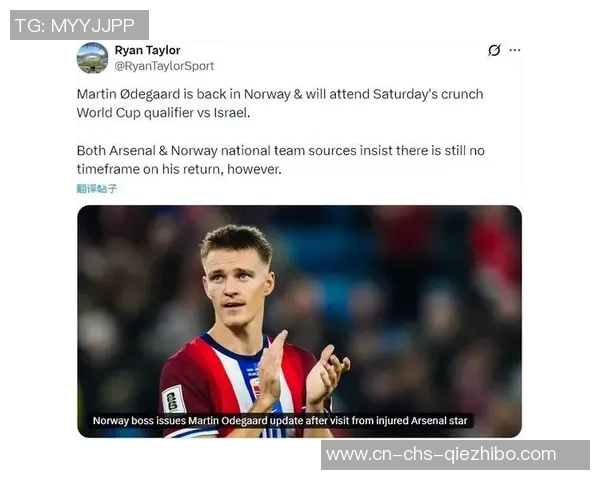Click the 翻译帖子 translate post link

pos(97,188)
